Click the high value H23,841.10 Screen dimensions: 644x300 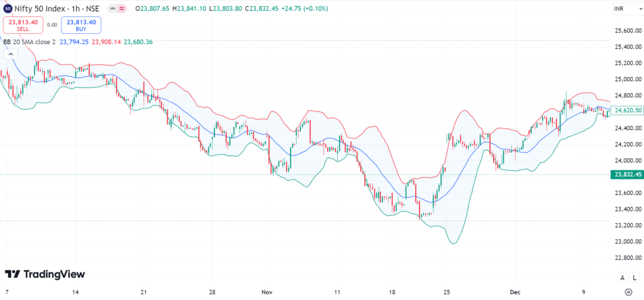coord(189,8)
